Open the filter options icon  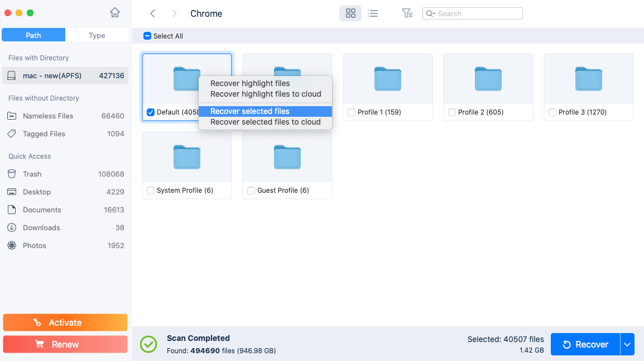tap(407, 13)
